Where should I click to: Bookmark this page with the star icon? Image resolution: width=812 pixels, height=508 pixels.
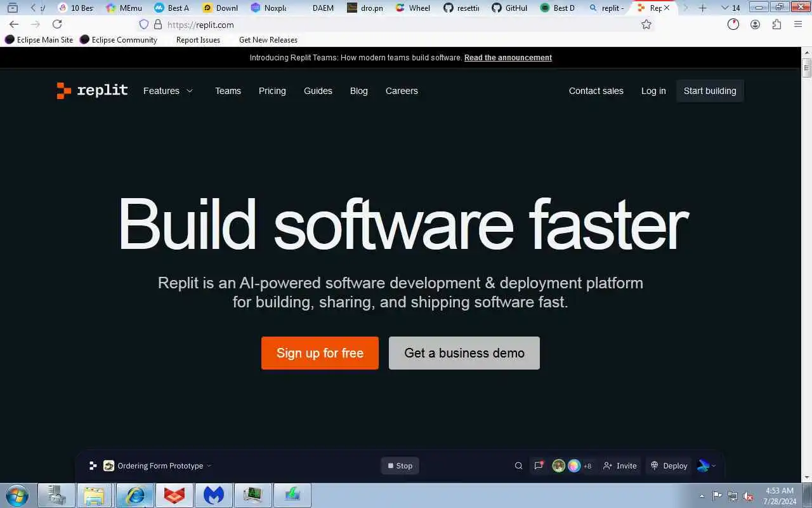tap(646, 24)
